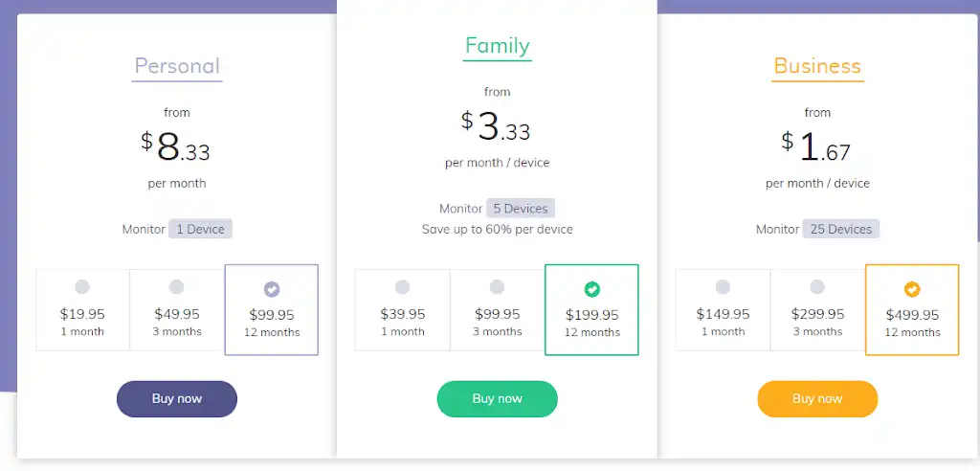Pick Business 1 month $149.95 option
980x471 pixels.
[723, 287]
